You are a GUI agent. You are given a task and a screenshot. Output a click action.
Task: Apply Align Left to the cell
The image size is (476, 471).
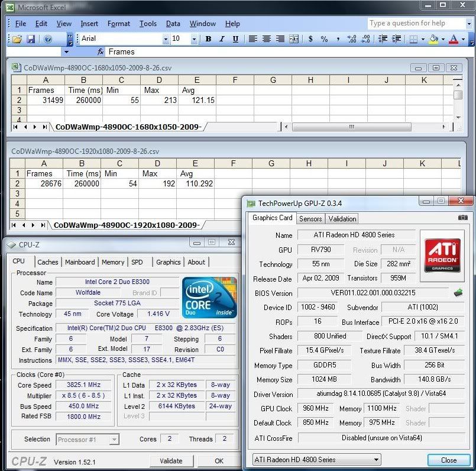(252, 39)
